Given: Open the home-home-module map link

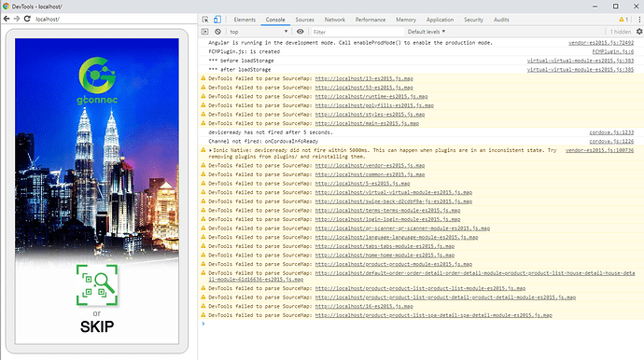Looking at the screenshot, I should click(x=385, y=256).
